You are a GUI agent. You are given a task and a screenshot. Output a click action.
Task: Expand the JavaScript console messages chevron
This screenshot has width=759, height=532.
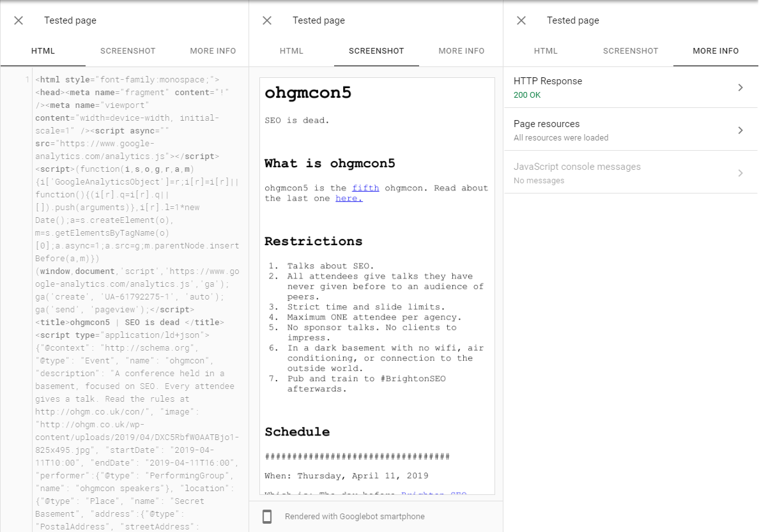click(740, 173)
